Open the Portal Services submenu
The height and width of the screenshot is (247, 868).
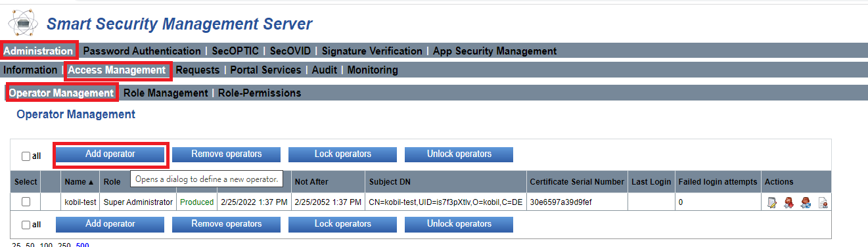pyautogui.click(x=265, y=70)
